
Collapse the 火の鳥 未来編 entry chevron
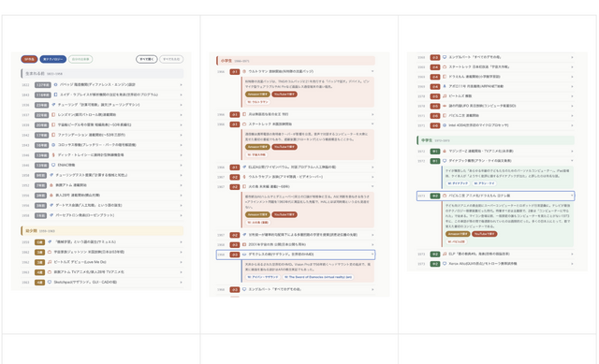click(373, 187)
